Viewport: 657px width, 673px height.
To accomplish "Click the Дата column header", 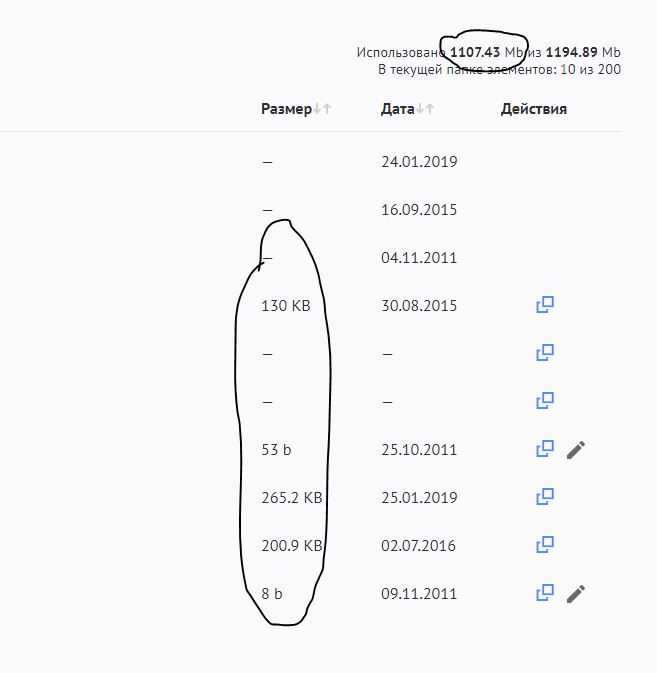I will click(x=397, y=110).
